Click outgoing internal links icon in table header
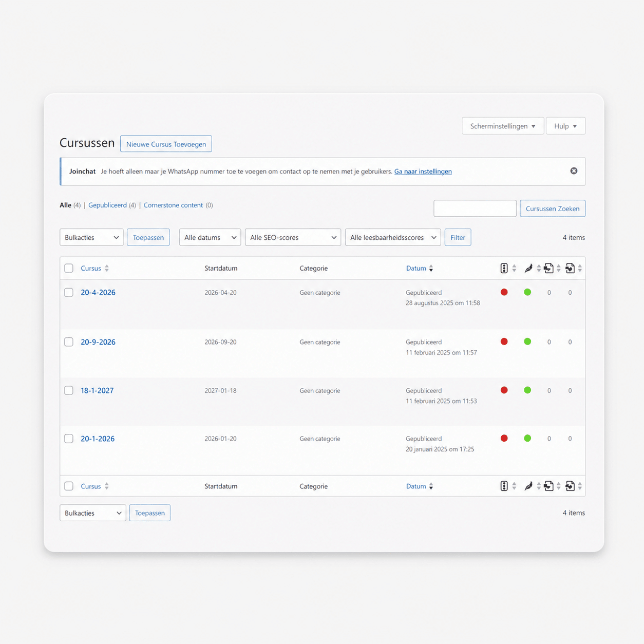Viewport: 644px width, 644px height. click(548, 268)
